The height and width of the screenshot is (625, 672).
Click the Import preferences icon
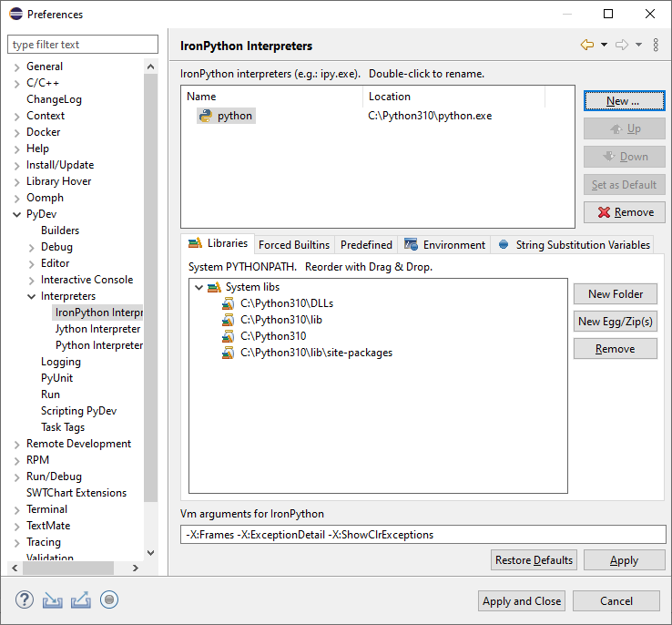tap(53, 599)
